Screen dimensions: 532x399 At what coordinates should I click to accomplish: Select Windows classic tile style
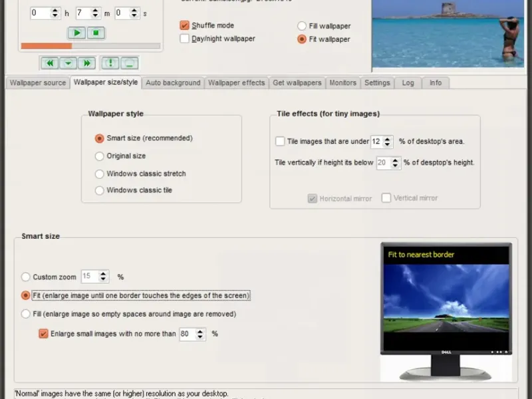[x=99, y=190]
